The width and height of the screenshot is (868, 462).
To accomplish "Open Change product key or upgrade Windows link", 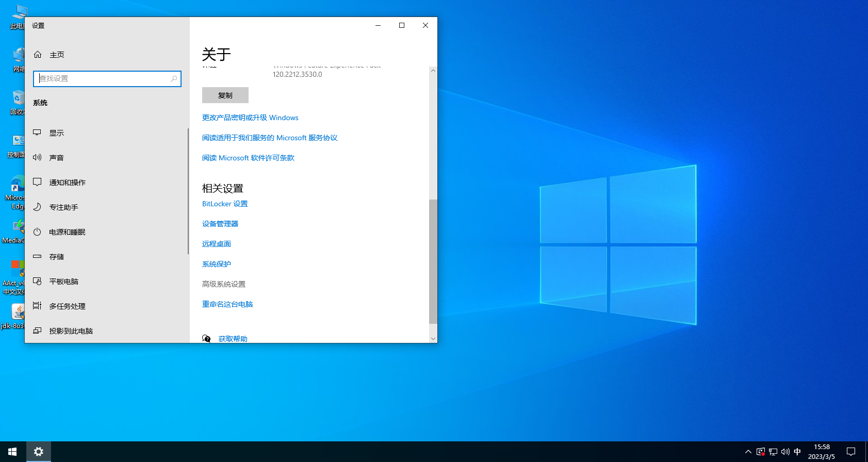I will tap(250, 118).
